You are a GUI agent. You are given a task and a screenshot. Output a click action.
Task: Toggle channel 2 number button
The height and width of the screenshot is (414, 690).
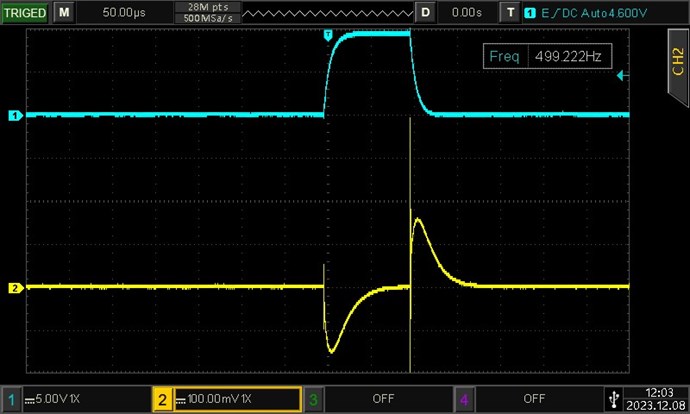pos(162,399)
